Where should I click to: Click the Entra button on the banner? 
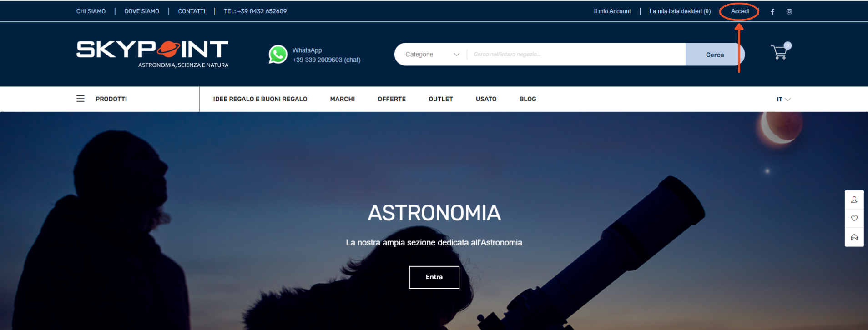click(x=434, y=277)
